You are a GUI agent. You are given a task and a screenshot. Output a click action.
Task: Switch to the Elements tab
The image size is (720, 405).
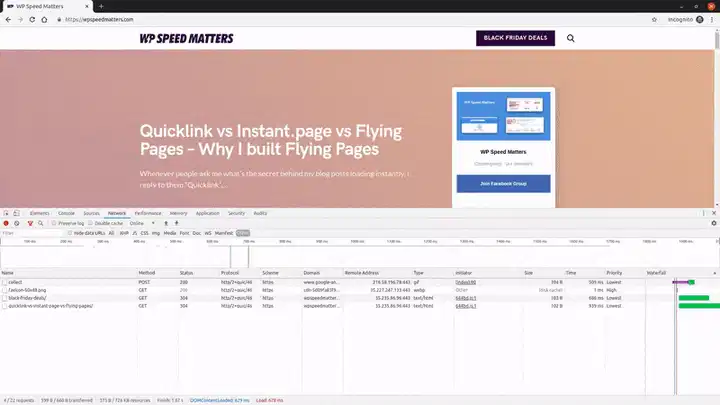pos(39,213)
